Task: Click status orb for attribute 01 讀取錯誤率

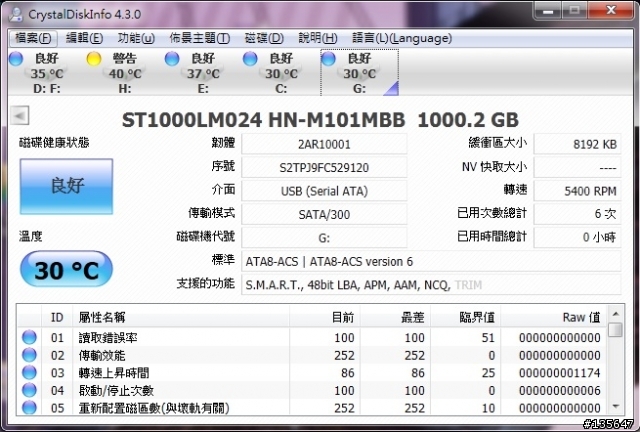Action: click(x=29, y=337)
